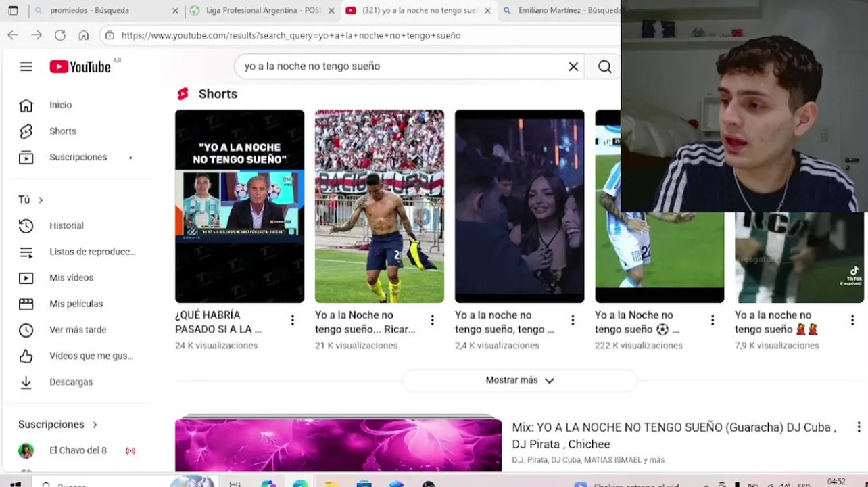This screenshot has width=868, height=487.
Task: Click the Historial clock icon
Action: [26, 225]
